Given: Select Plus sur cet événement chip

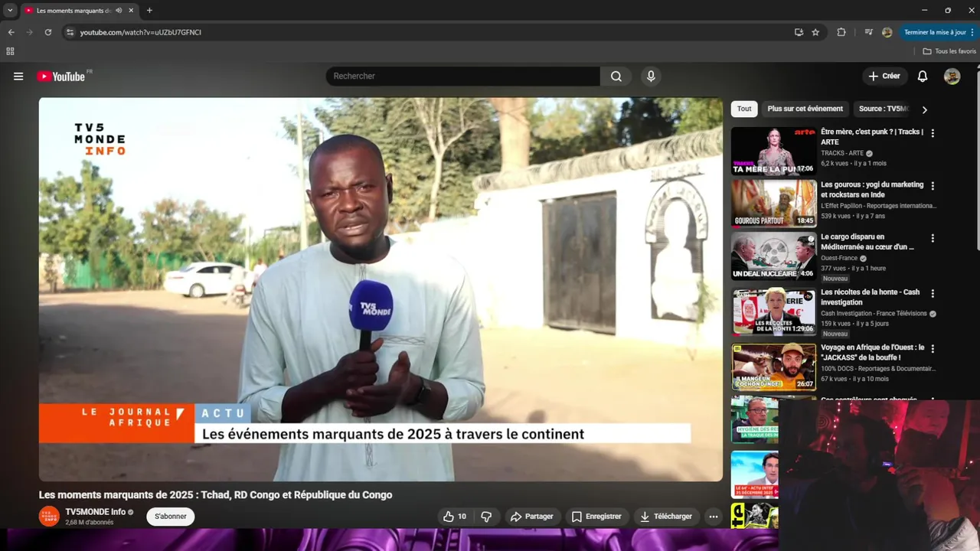Looking at the screenshot, I should [805, 109].
